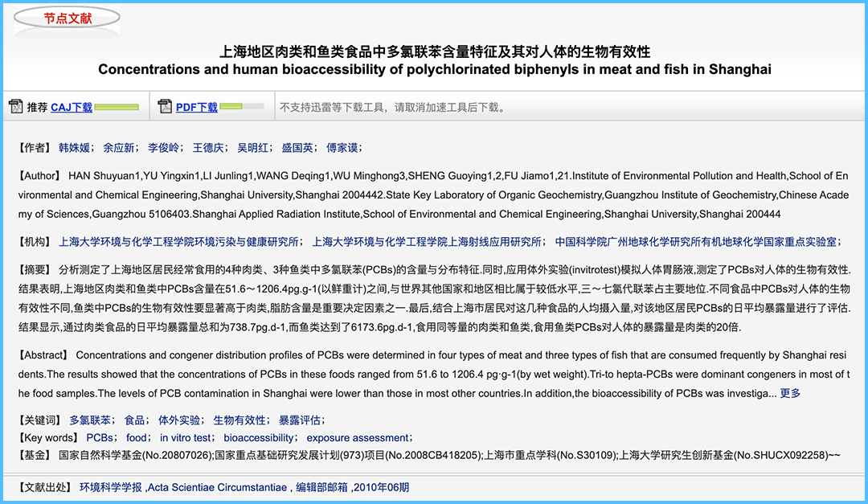This screenshot has width=868, height=504.
Task: Click the CAJ download document icon
Action: tap(15, 106)
